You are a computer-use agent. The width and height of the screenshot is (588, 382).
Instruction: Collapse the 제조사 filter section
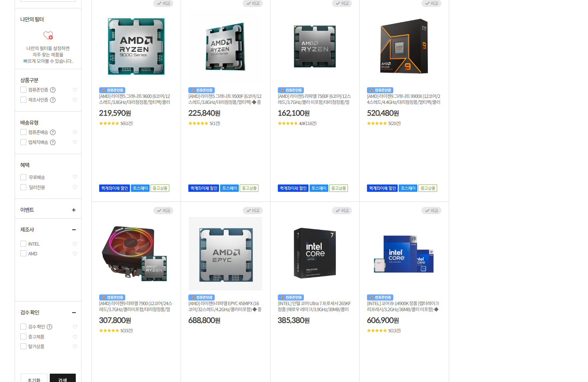tap(74, 230)
